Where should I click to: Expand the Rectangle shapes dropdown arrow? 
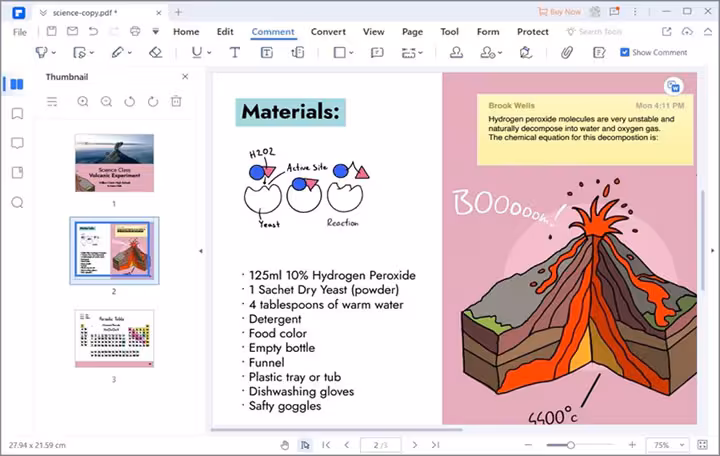click(x=351, y=53)
